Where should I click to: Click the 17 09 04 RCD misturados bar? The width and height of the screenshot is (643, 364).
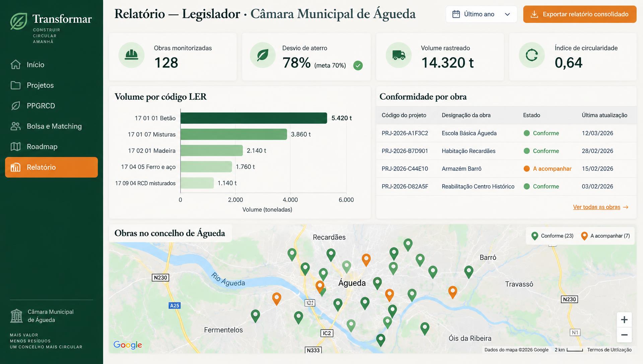point(197,183)
